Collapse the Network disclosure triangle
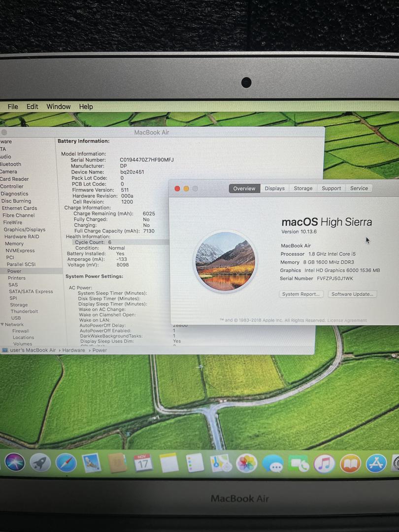Image resolution: width=399 pixels, height=532 pixels. [2, 325]
